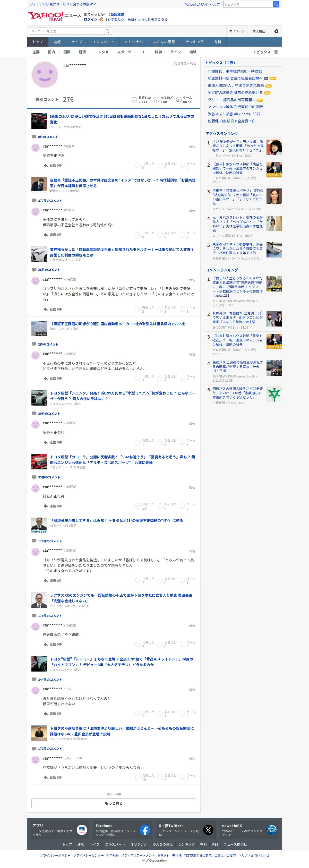Open the X (旧Twitter) icon in footer
Screen dimensions: 309x868
[208, 830]
